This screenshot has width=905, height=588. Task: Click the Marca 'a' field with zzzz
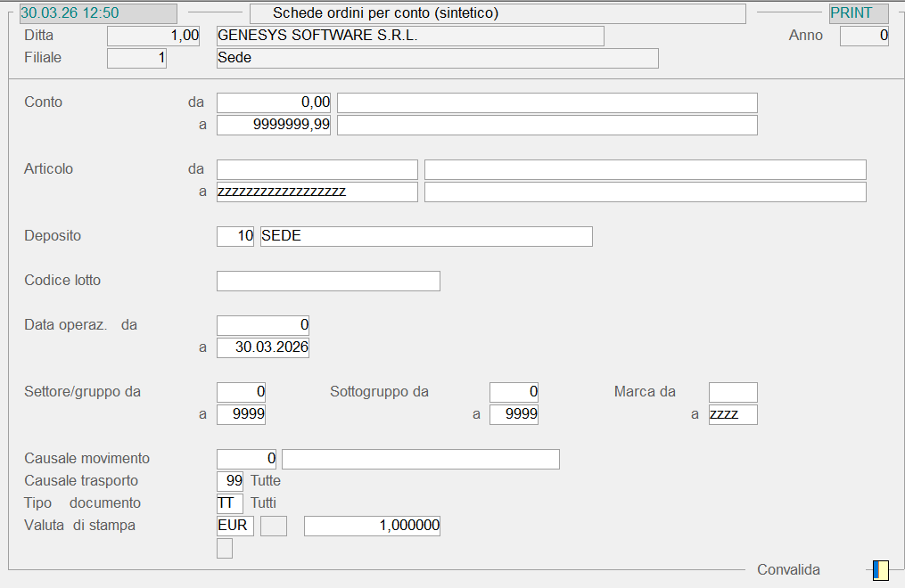click(x=733, y=414)
